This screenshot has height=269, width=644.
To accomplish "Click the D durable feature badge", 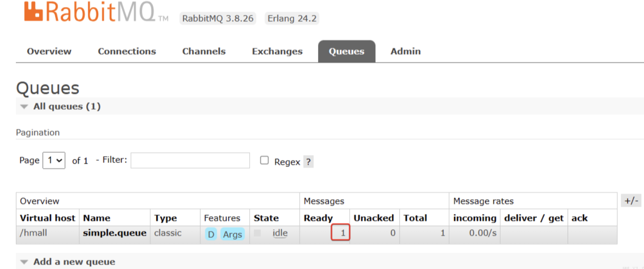I will [x=211, y=234].
